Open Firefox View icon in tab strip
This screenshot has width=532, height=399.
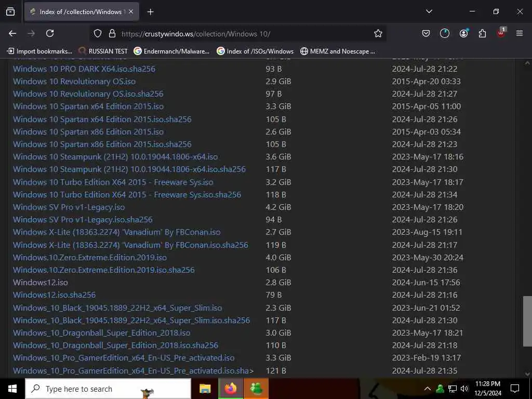coord(10,12)
